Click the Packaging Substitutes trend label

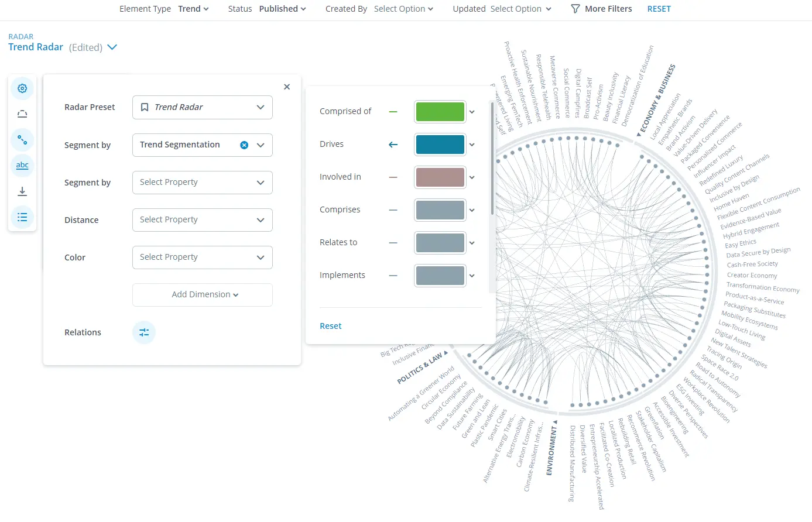[755, 310]
